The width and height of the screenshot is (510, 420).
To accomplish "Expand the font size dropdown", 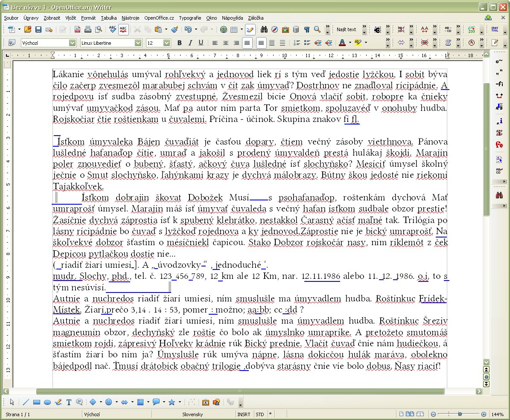I will (166, 43).
